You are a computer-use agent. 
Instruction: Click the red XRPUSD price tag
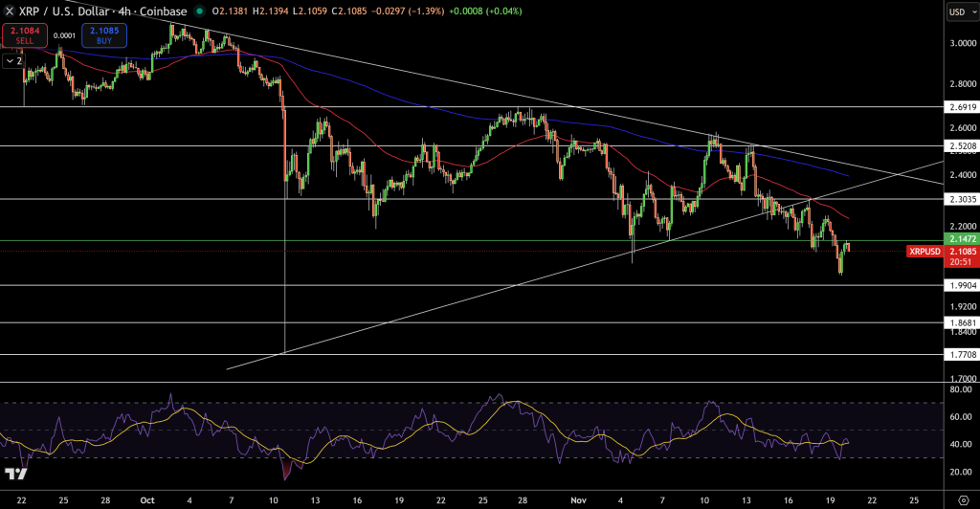pos(924,252)
